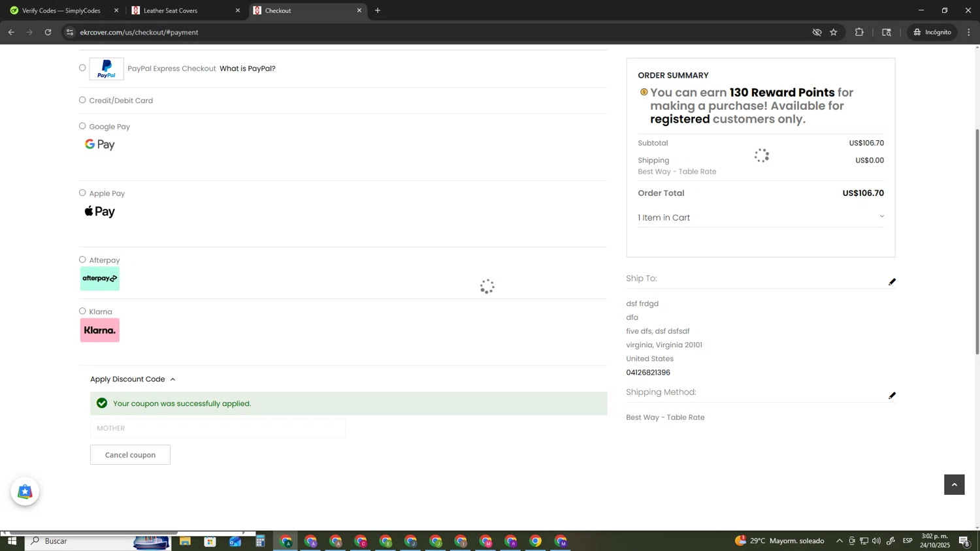The image size is (980, 551).
Task: Select the Klarna radio button
Action: point(82,311)
